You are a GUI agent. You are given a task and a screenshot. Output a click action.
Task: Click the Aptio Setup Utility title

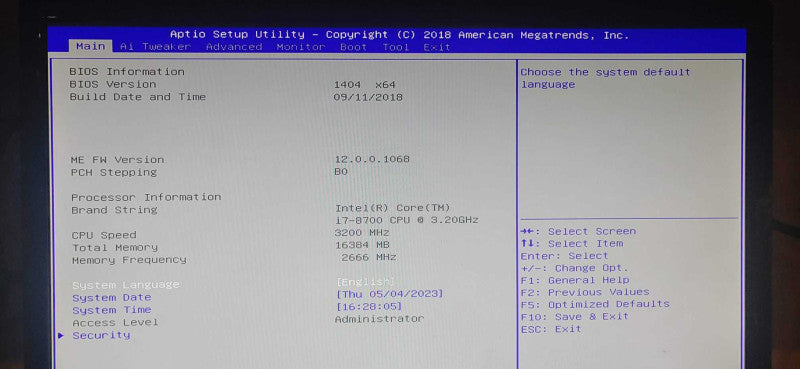point(399,35)
